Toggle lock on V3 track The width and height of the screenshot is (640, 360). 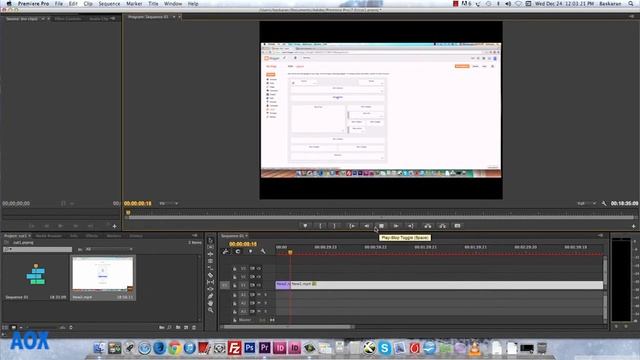[x=235, y=269]
